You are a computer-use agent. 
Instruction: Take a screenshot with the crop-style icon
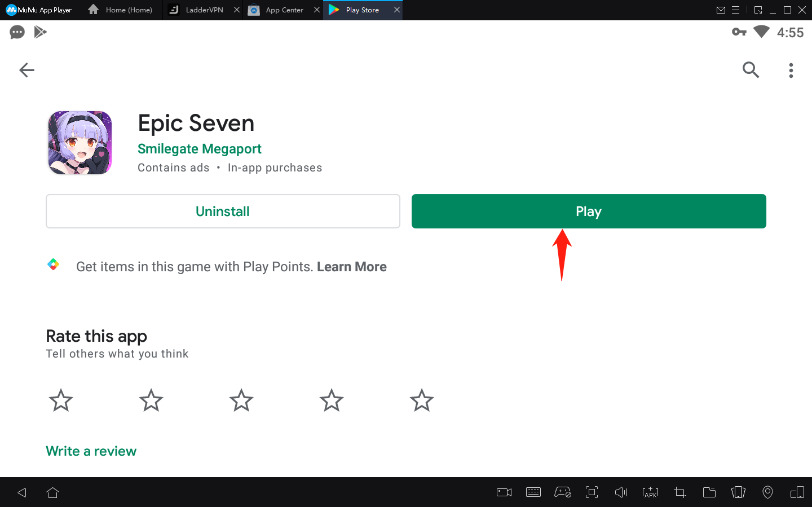coord(679,492)
